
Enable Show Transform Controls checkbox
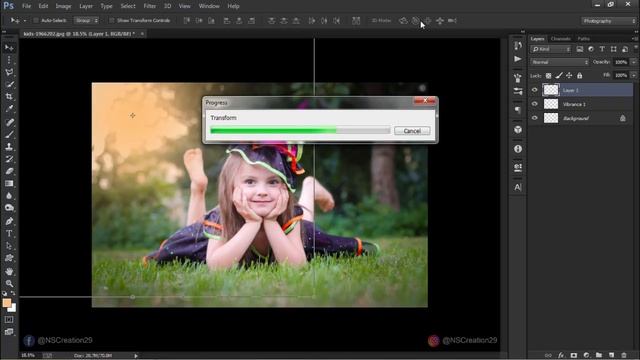tap(111, 20)
